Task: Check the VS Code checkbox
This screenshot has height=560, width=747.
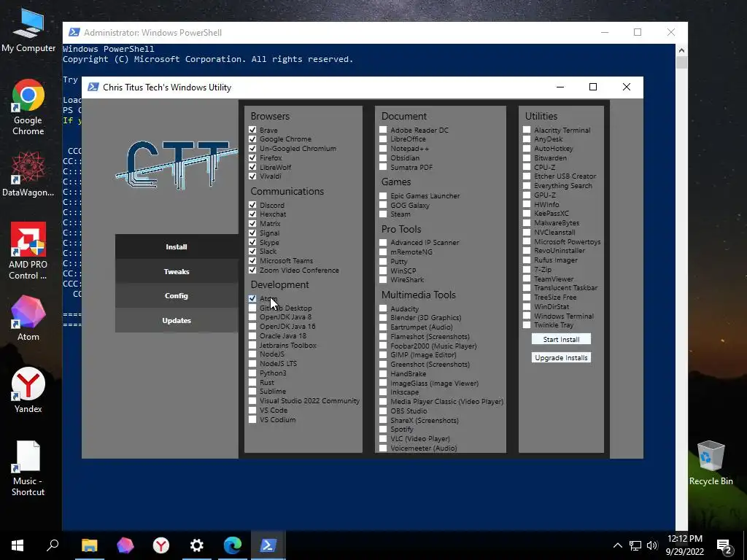Action: pyautogui.click(x=252, y=410)
